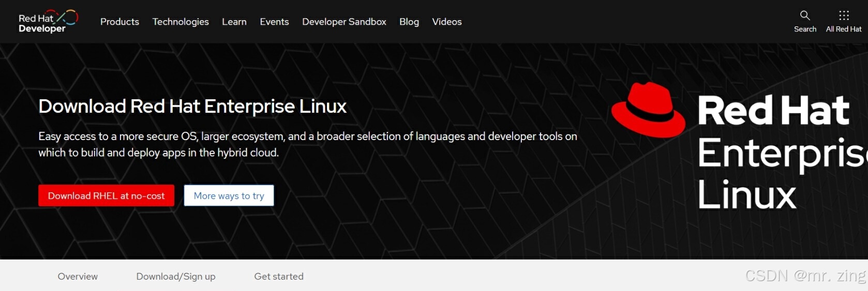Open the Learn menu

point(234,22)
